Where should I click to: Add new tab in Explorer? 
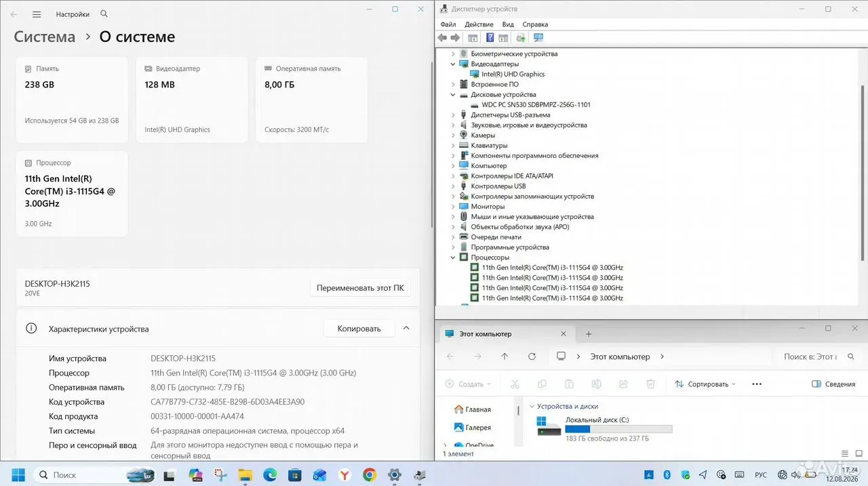(x=589, y=333)
